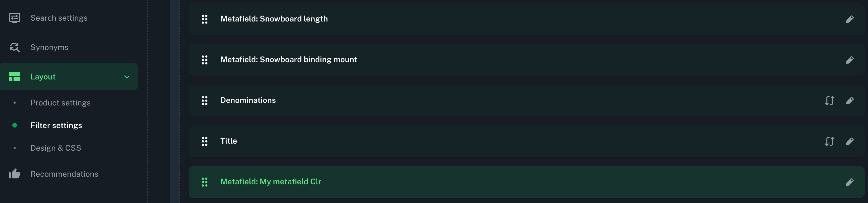Click drag handle for Snowboard binding mount
This screenshot has height=203, width=868.
coord(205,60)
